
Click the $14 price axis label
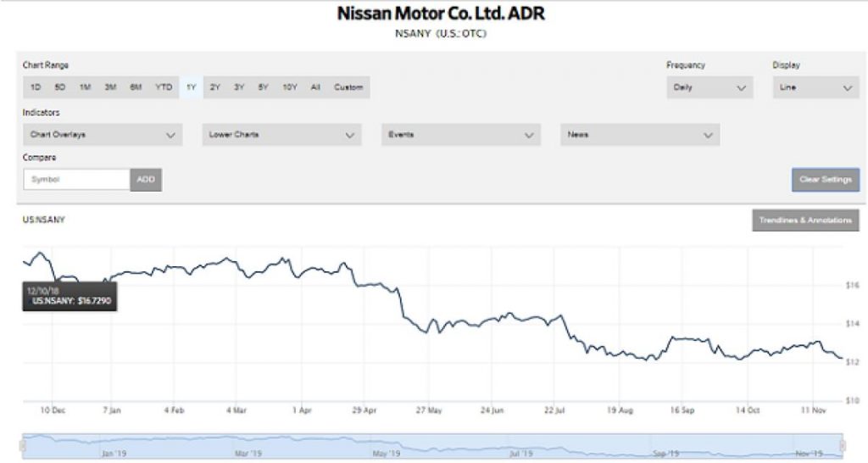[x=853, y=323]
